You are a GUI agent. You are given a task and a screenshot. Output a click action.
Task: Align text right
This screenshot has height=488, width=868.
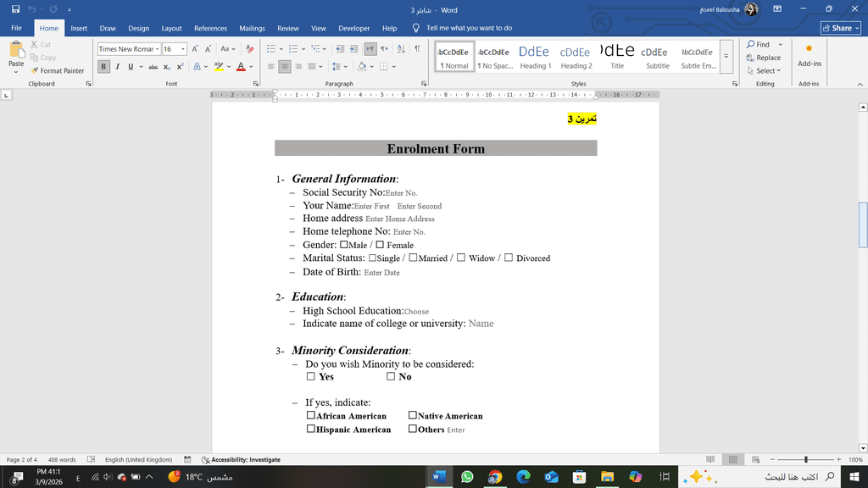(298, 66)
